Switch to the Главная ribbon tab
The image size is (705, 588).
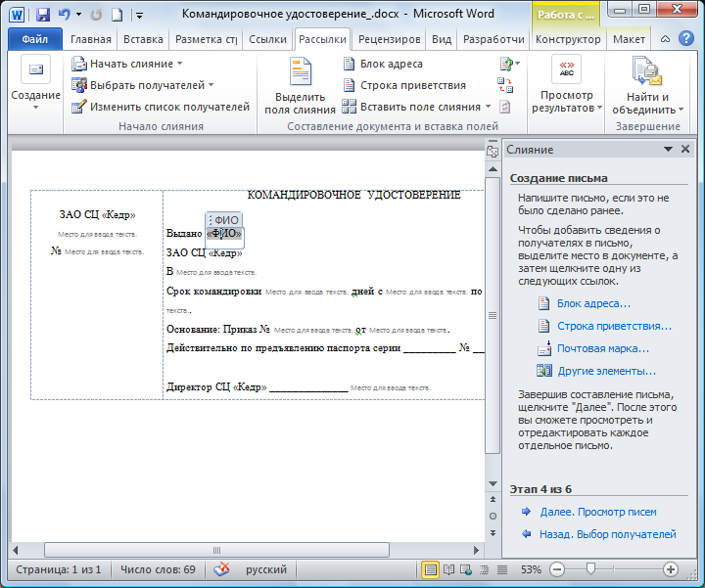tap(91, 39)
